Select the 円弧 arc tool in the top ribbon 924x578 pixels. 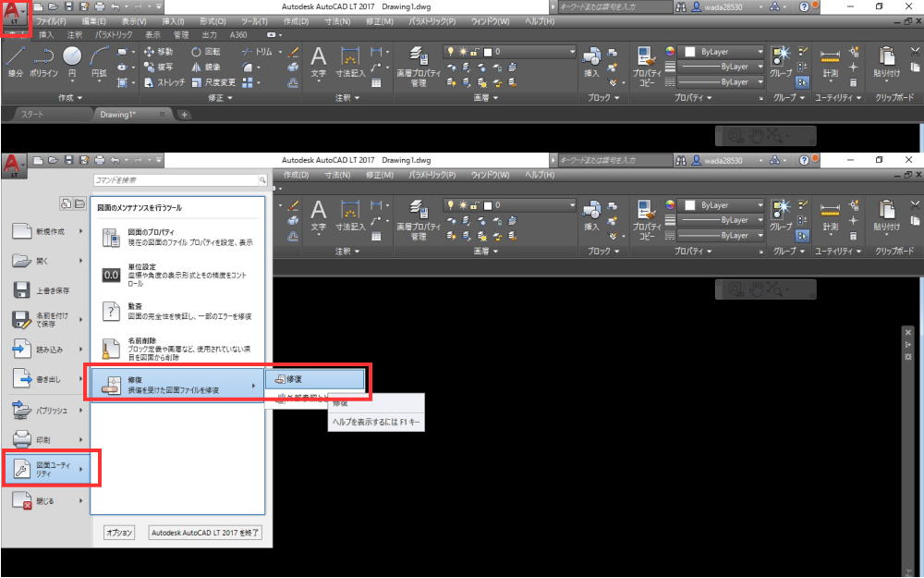[x=99, y=63]
